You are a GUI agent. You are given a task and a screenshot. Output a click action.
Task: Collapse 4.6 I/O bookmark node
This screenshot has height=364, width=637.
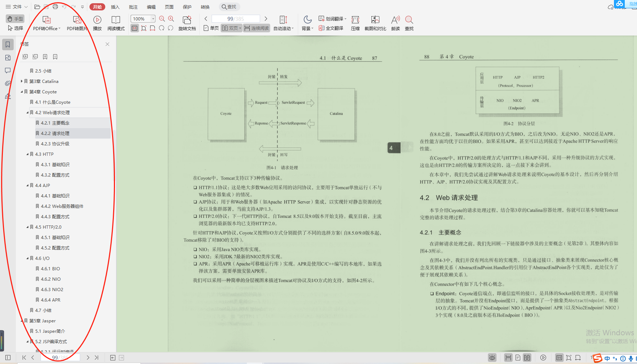tap(27, 258)
